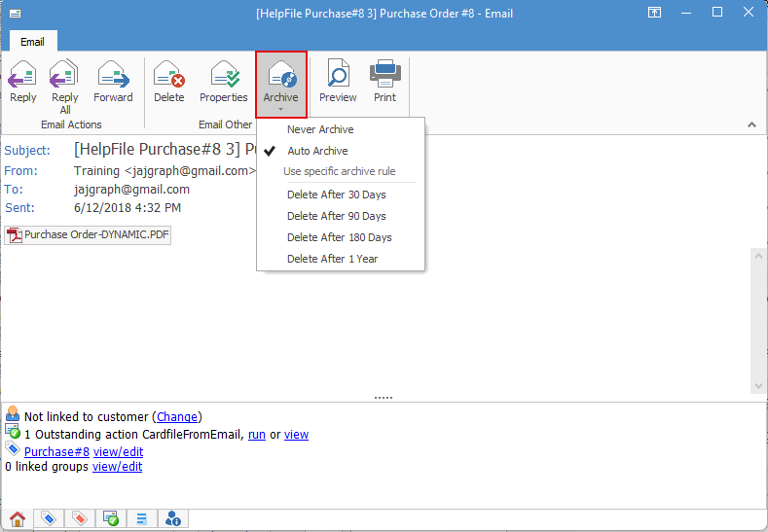This screenshot has height=532, width=768.
Task: Click the Reply email icon
Action: (23, 82)
